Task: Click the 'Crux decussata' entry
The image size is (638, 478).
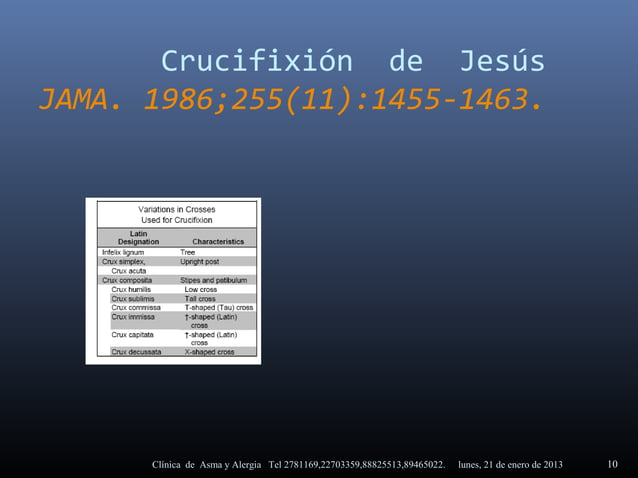Action: [136, 352]
